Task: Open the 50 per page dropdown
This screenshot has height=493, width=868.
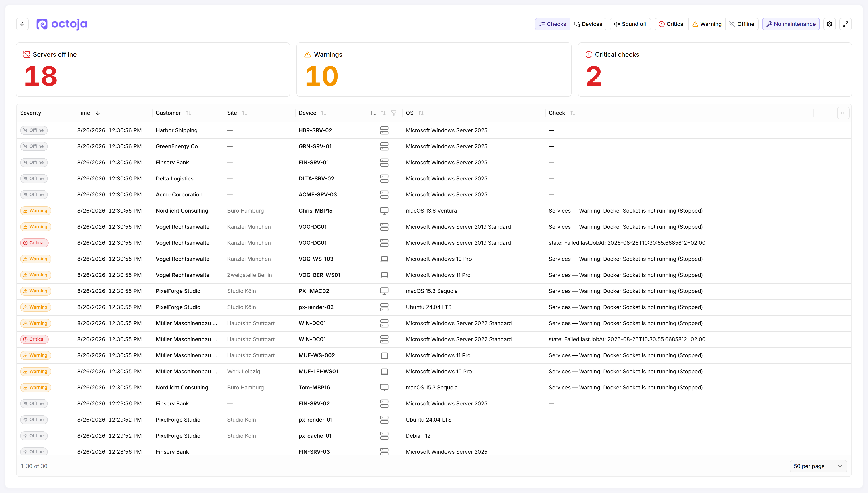Action: click(818, 466)
